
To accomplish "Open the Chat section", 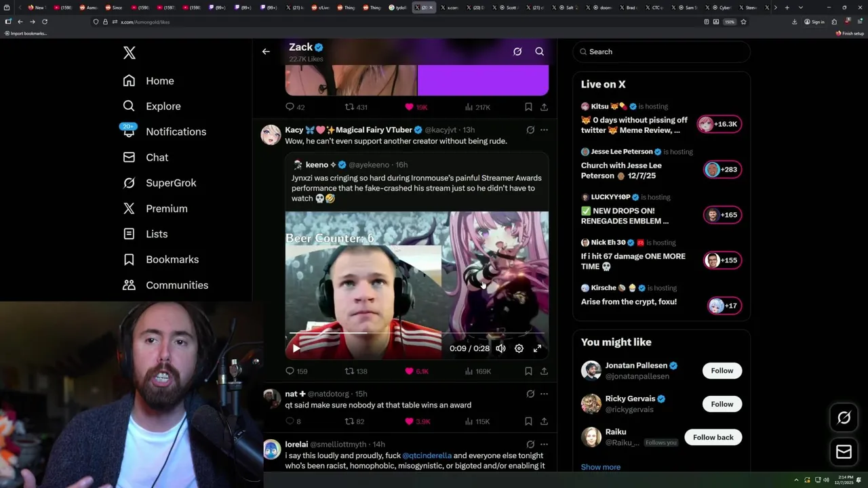I will (x=145, y=157).
